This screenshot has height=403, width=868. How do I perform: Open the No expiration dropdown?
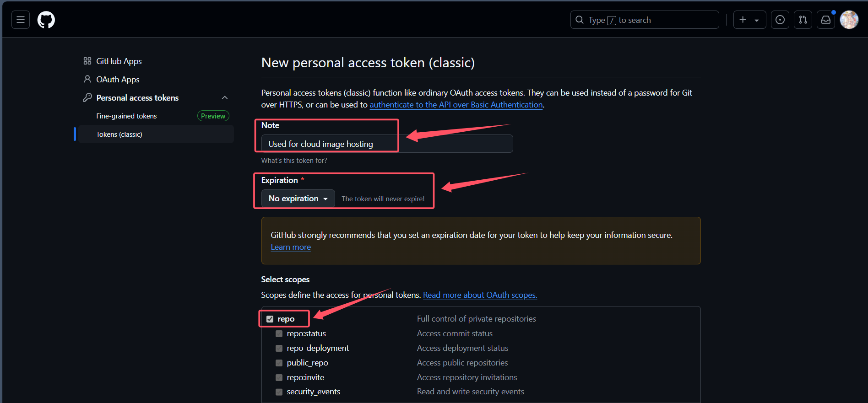[x=298, y=199]
